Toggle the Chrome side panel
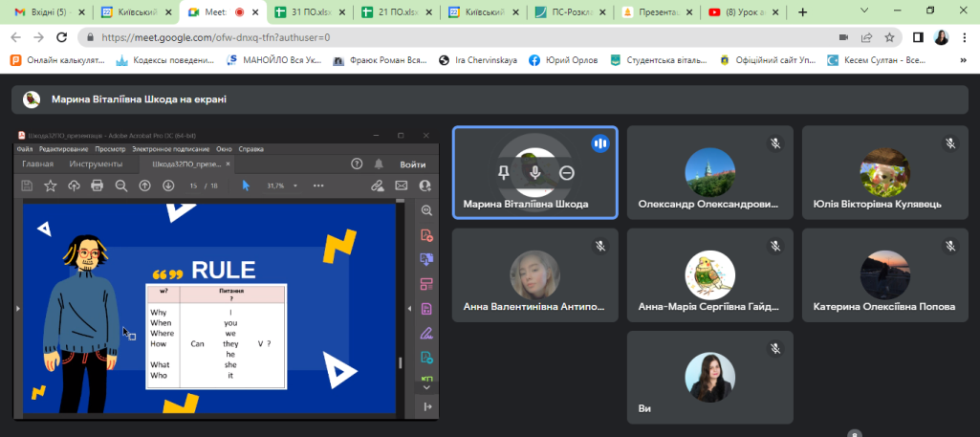Image resolution: width=980 pixels, height=437 pixels. 918,37
